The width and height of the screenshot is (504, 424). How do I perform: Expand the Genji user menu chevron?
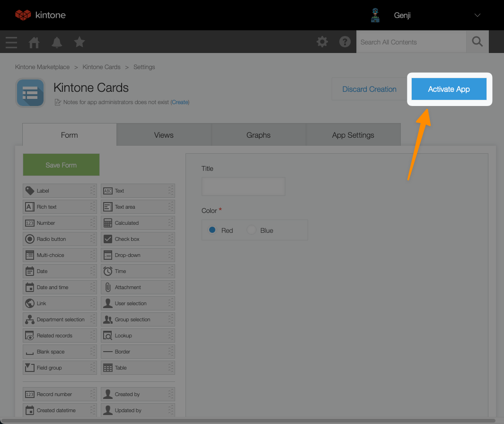click(x=477, y=15)
